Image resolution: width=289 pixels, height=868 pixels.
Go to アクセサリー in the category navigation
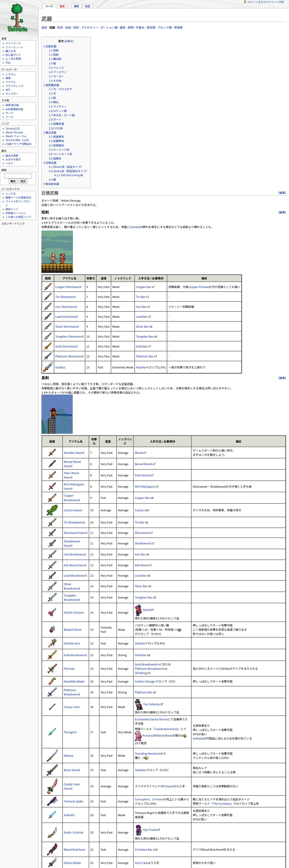click(90, 28)
